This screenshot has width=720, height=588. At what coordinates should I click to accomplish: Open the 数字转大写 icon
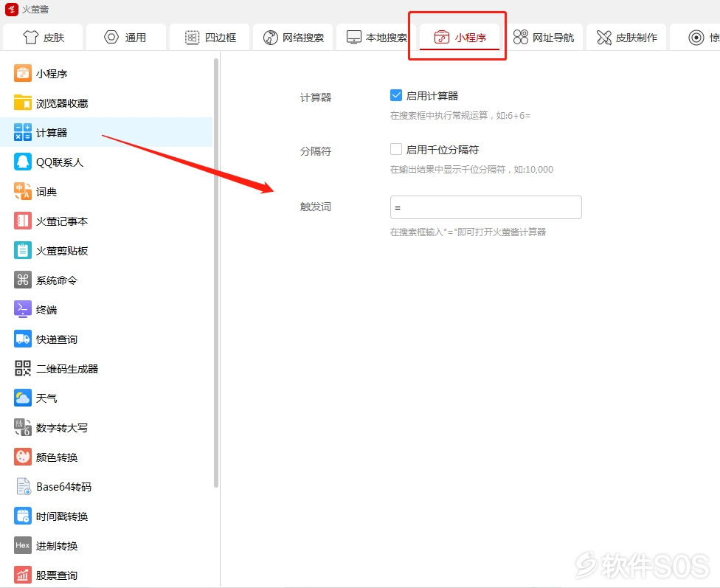(x=22, y=427)
